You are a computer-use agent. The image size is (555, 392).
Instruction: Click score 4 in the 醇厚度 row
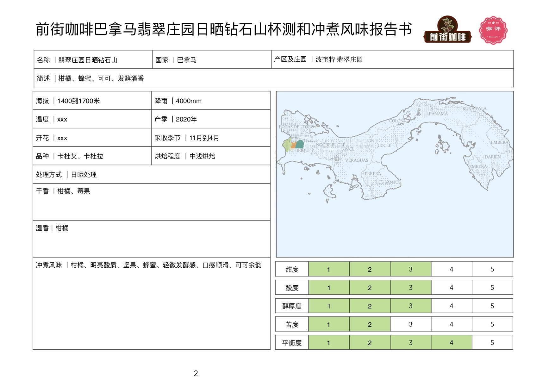452,306
